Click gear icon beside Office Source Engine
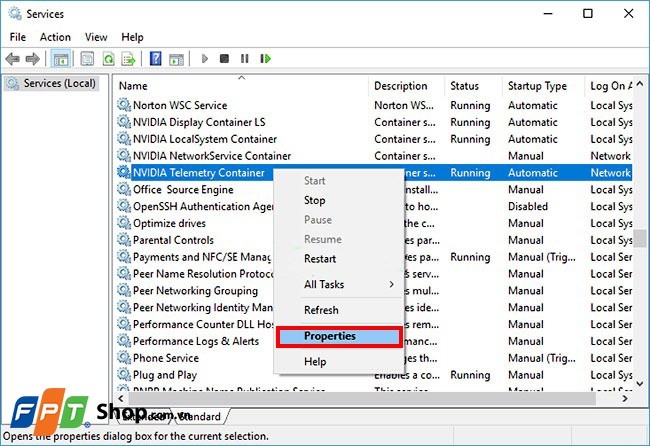Viewport: 650px width, 446px height. pyautogui.click(x=124, y=189)
